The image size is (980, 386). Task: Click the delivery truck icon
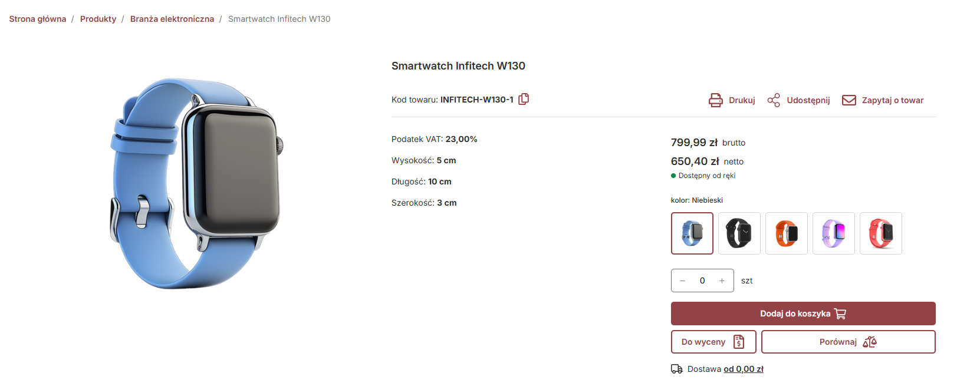pyautogui.click(x=677, y=369)
